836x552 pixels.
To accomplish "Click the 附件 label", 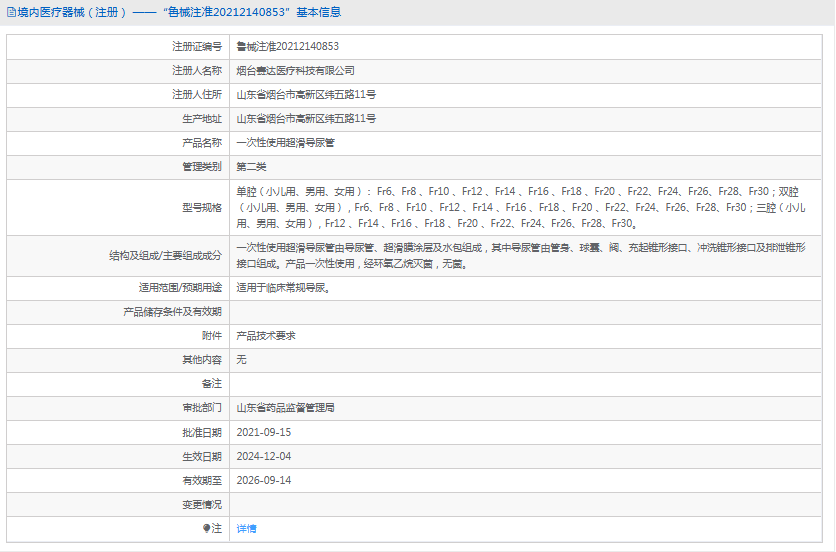I will [x=212, y=335].
